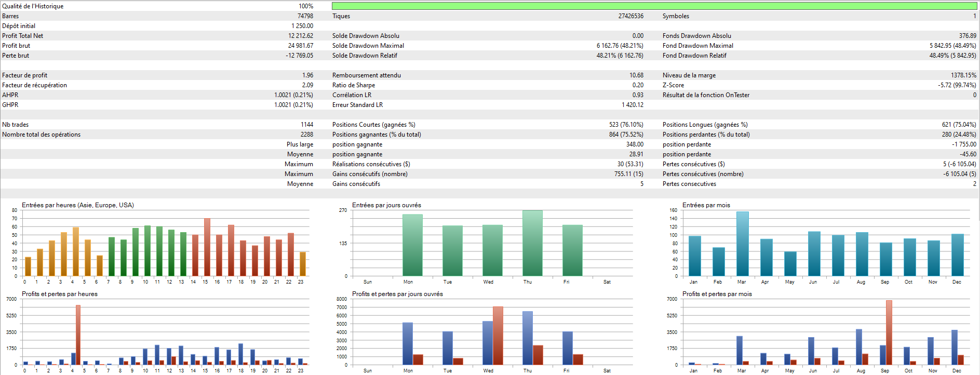Click the Solde Drawdown Maximal value
Image resolution: width=980 pixels, height=375 pixels.
coord(620,46)
